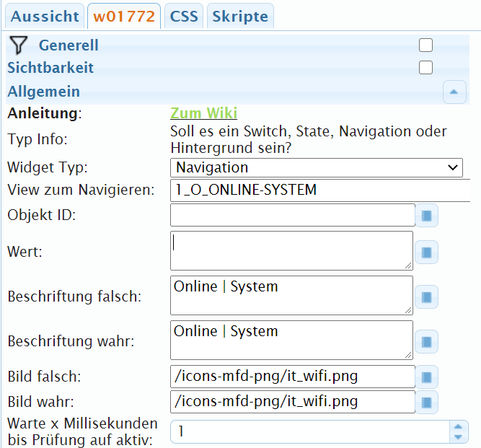Decrease the Warte x Millisekunden value

[457, 436]
